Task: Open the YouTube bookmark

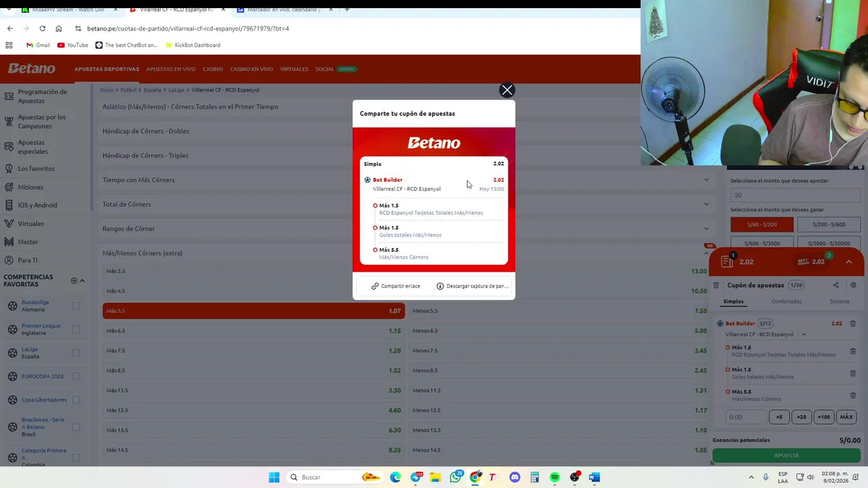Action: 73,45
